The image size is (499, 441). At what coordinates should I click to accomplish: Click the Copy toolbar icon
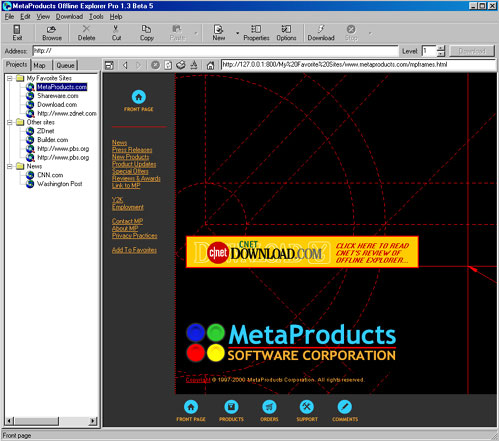point(147,33)
